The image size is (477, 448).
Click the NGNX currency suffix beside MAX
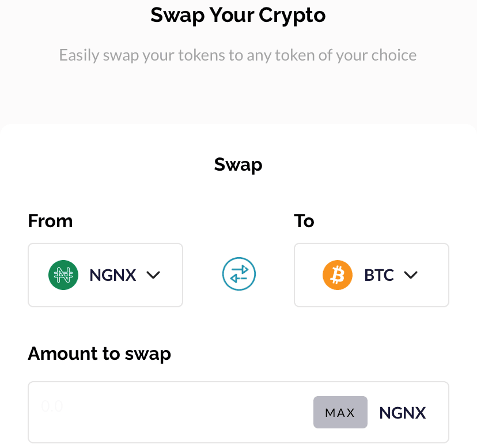(403, 413)
